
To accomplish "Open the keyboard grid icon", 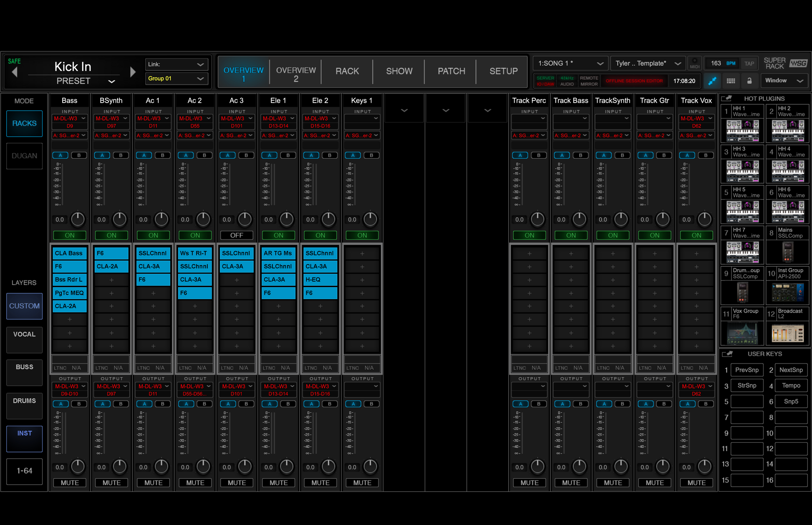I will point(731,81).
